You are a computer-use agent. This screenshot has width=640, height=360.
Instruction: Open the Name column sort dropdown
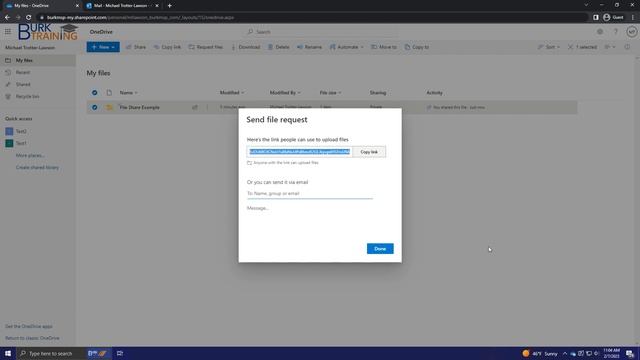click(128, 93)
